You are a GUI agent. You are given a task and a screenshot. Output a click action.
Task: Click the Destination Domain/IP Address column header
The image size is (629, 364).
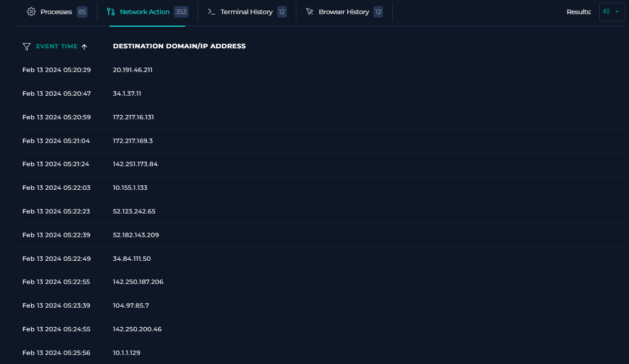(179, 46)
